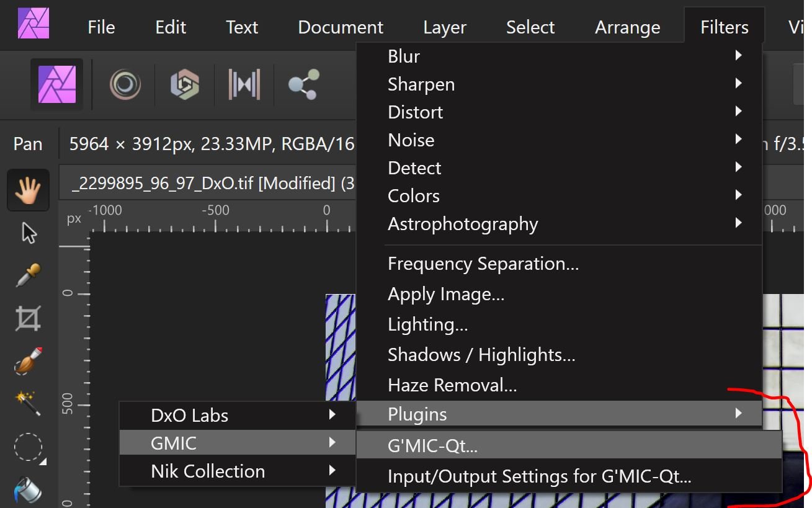The width and height of the screenshot is (812, 508).
Task: Expand the DxO Labs plugin submenu
Action: [238, 415]
